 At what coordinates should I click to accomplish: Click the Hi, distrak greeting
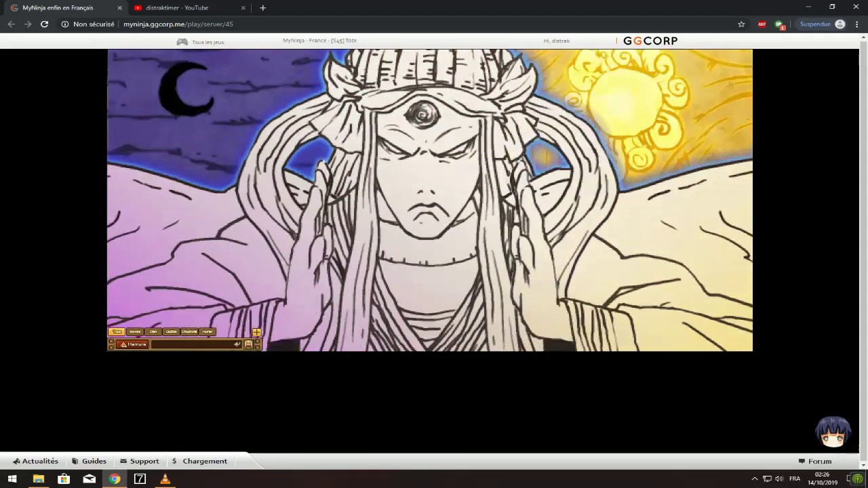[x=556, y=41]
